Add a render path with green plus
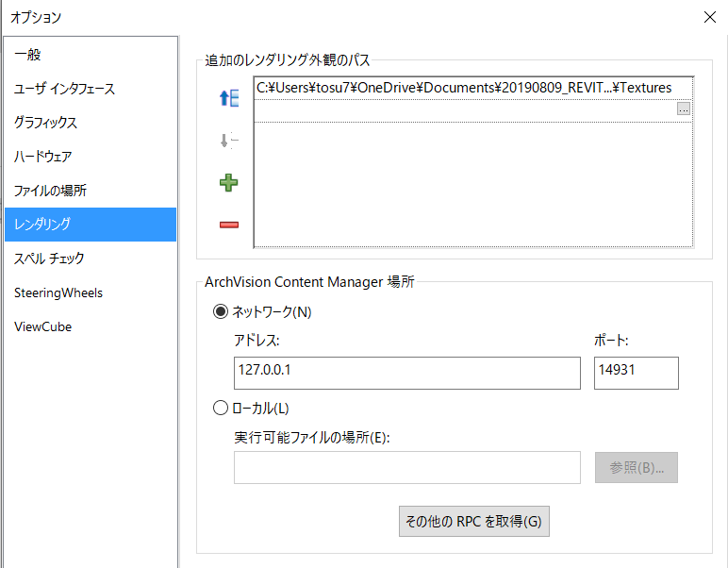 click(x=228, y=182)
